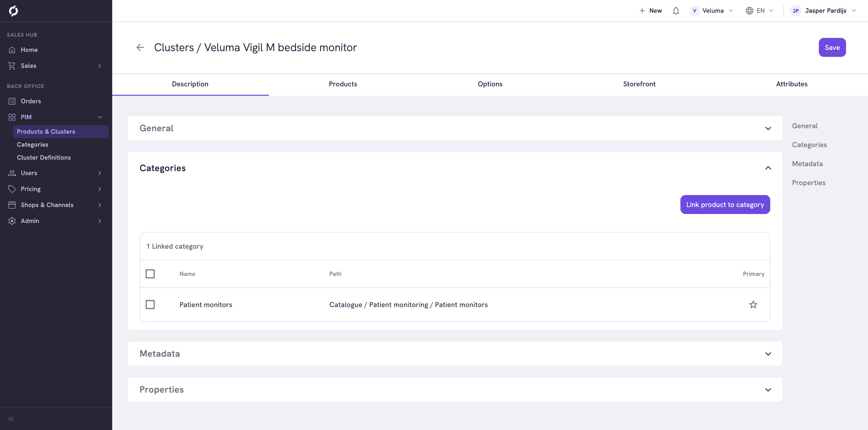Open notifications bell
Viewport: 868px width, 430px height.
coord(676,10)
